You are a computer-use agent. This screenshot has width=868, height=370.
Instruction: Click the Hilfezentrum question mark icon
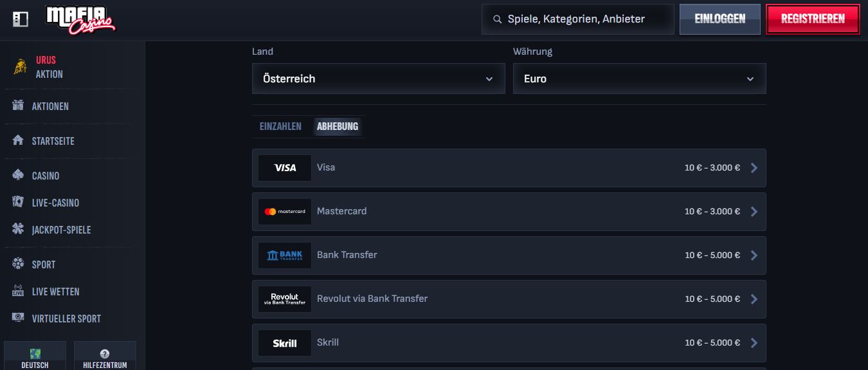[x=105, y=354]
